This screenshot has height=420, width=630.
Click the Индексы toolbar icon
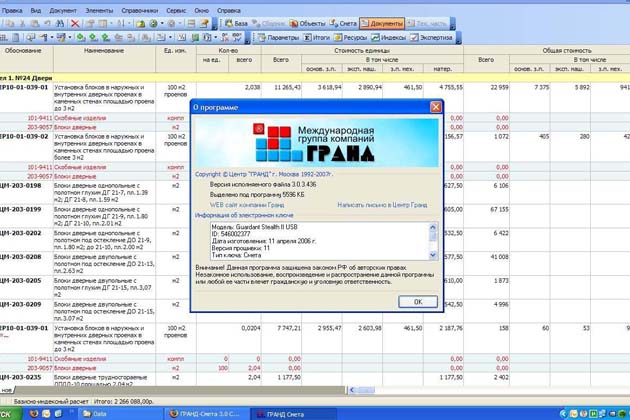pyautogui.click(x=392, y=37)
